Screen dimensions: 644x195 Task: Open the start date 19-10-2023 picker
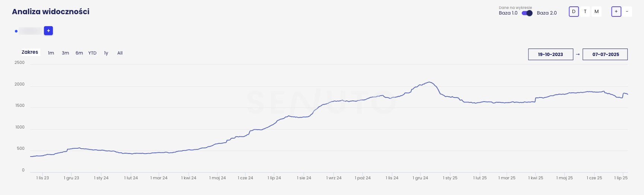[x=550, y=55]
